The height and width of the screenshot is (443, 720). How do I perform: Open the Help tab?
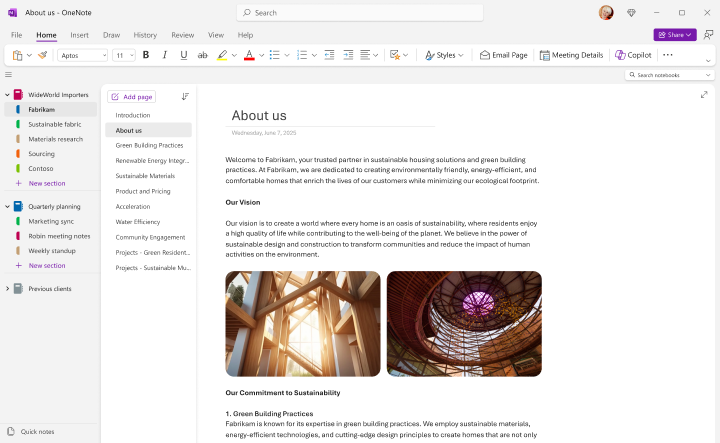coord(245,35)
